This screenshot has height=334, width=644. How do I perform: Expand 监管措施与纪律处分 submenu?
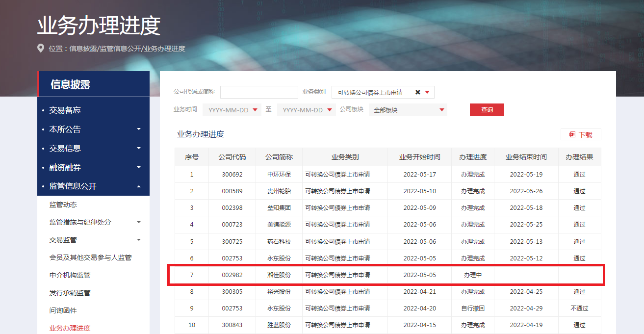(x=139, y=222)
